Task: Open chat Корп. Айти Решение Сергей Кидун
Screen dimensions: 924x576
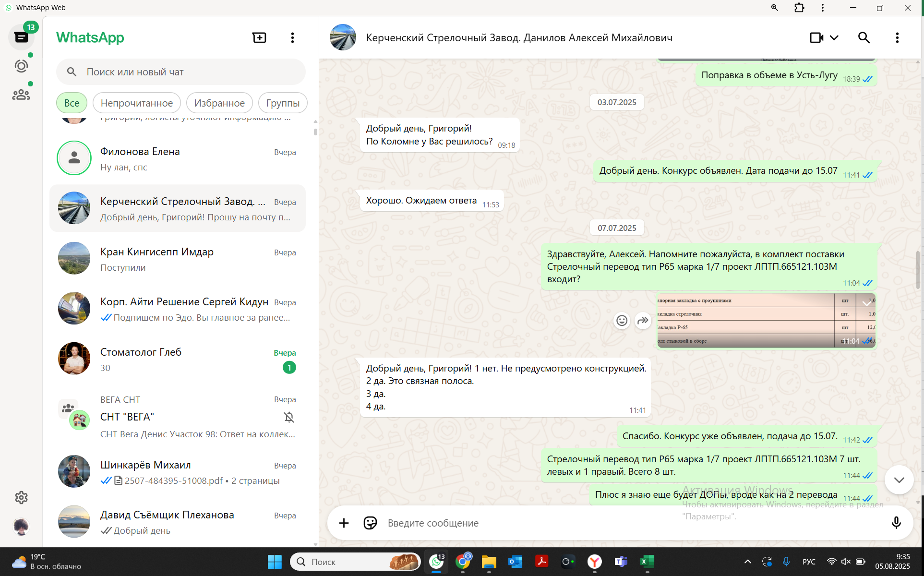Action: pyautogui.click(x=178, y=309)
